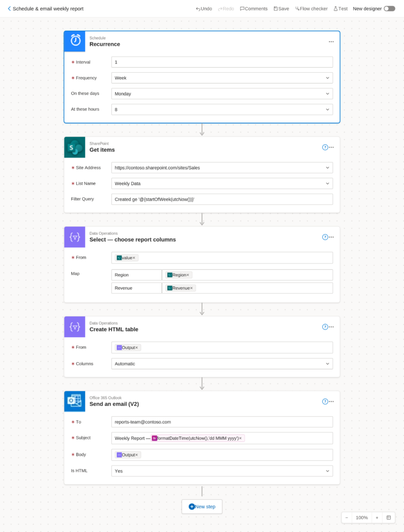Remove the Region dynamic content token
Screen dimensions: 404x532
[x=188, y=275]
